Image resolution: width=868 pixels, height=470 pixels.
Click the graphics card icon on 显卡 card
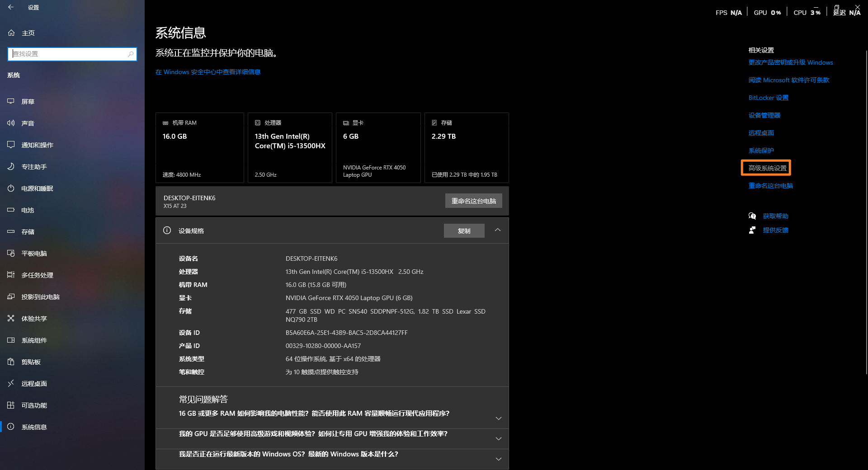(x=346, y=123)
